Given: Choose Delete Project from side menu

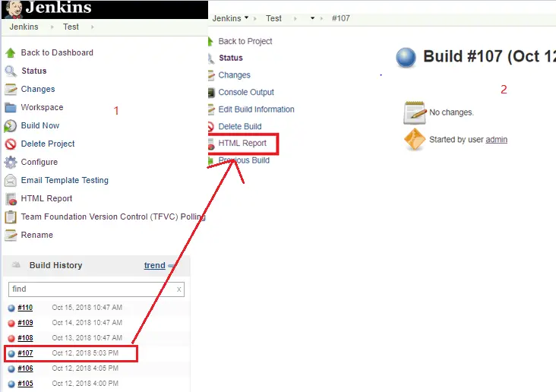Looking at the screenshot, I should point(48,144).
